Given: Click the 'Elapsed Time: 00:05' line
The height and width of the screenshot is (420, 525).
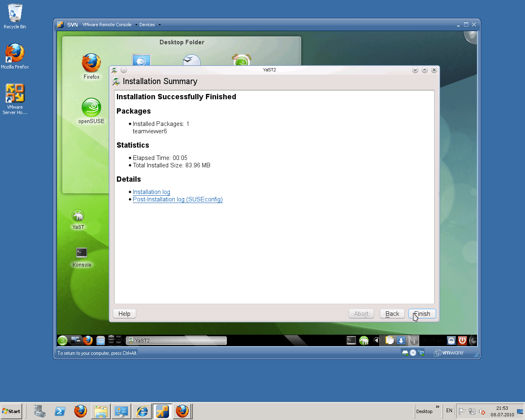Looking at the screenshot, I should tap(160, 158).
